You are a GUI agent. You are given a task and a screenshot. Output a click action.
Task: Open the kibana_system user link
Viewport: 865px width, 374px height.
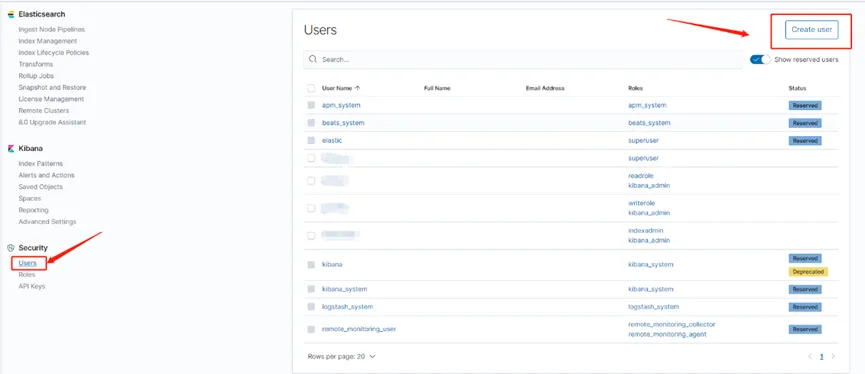tap(344, 289)
